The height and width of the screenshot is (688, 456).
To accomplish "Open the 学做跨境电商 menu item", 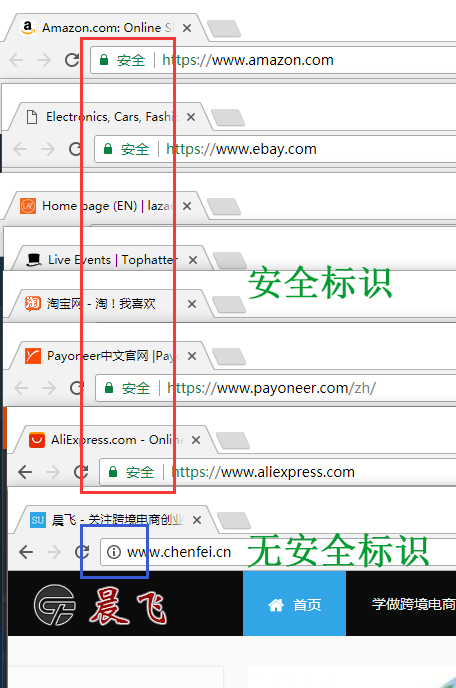I will 413,604.
